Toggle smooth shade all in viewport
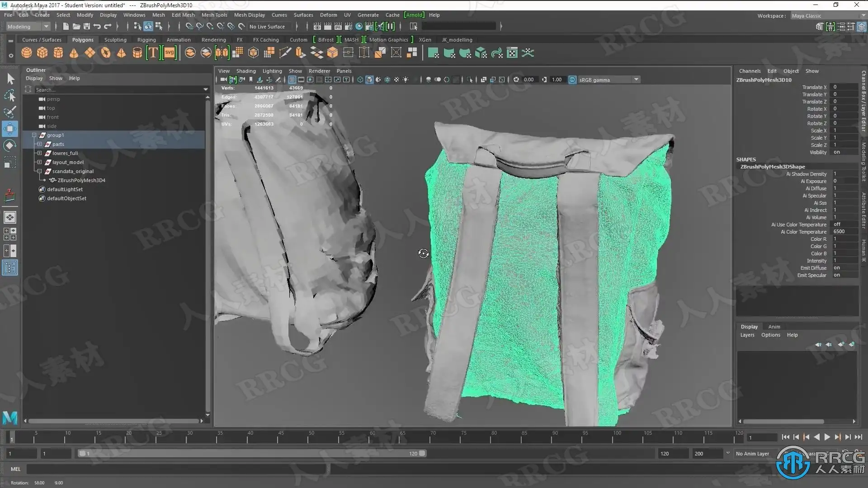Screen dimensions: 868x488 [369, 80]
